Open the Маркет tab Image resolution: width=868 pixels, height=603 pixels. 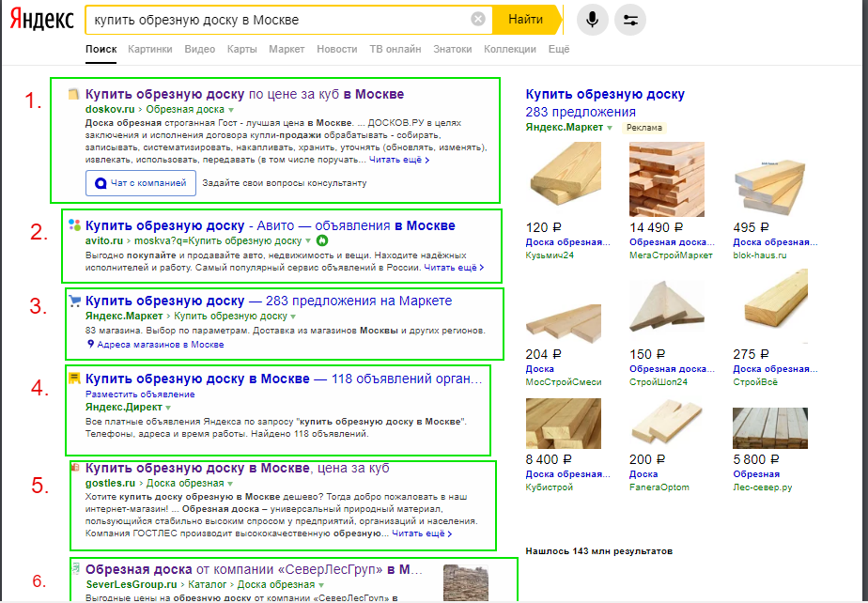287,49
